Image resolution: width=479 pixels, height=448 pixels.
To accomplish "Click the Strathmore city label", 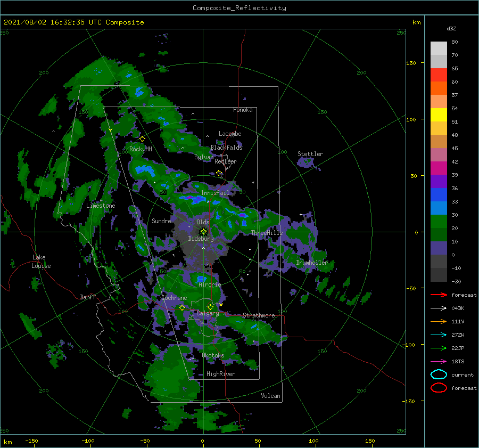I will [x=259, y=315].
